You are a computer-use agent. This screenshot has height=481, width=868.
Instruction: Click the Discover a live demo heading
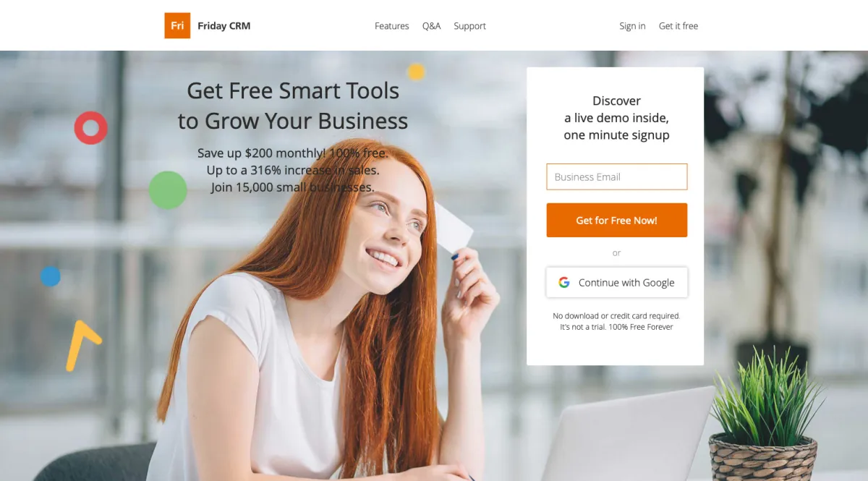click(x=617, y=118)
